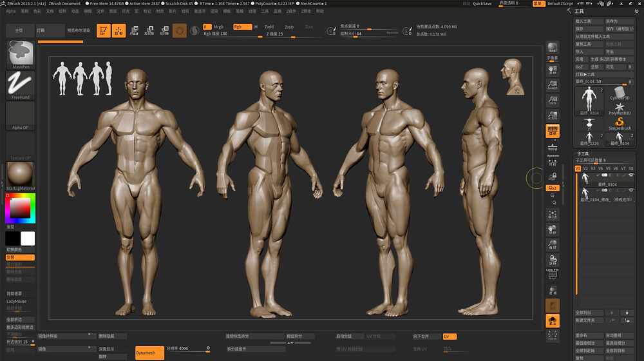Toggle the Zsub mode button
This screenshot has height=361, width=644.
pos(289,26)
